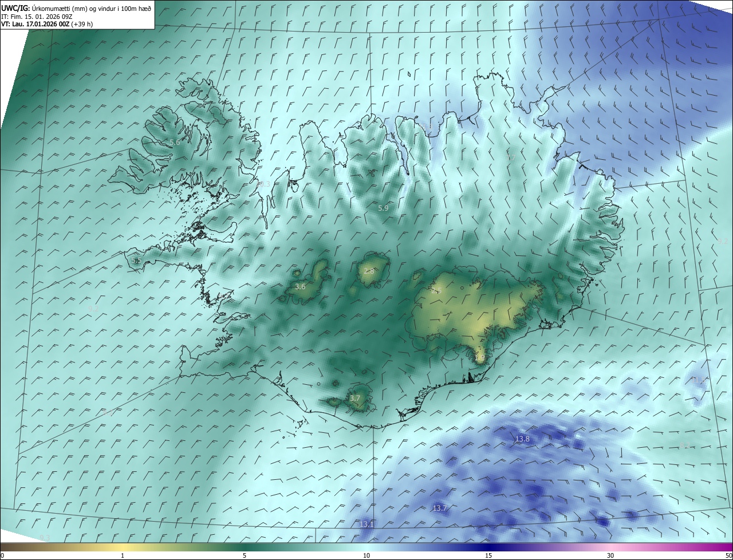The image size is (733, 560).
Task: Click the 'IT: Fim. 15. 01. 2026 09Z' line
Action: [36, 17]
